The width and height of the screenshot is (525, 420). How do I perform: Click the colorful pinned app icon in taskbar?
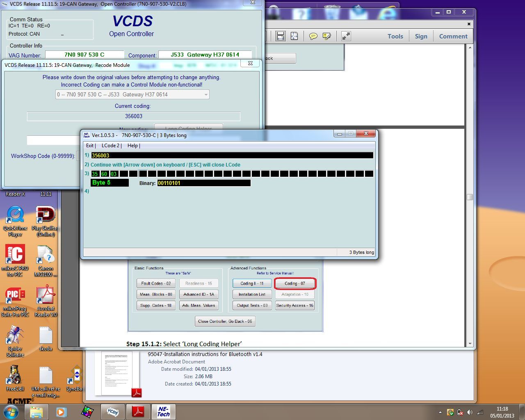(87, 412)
